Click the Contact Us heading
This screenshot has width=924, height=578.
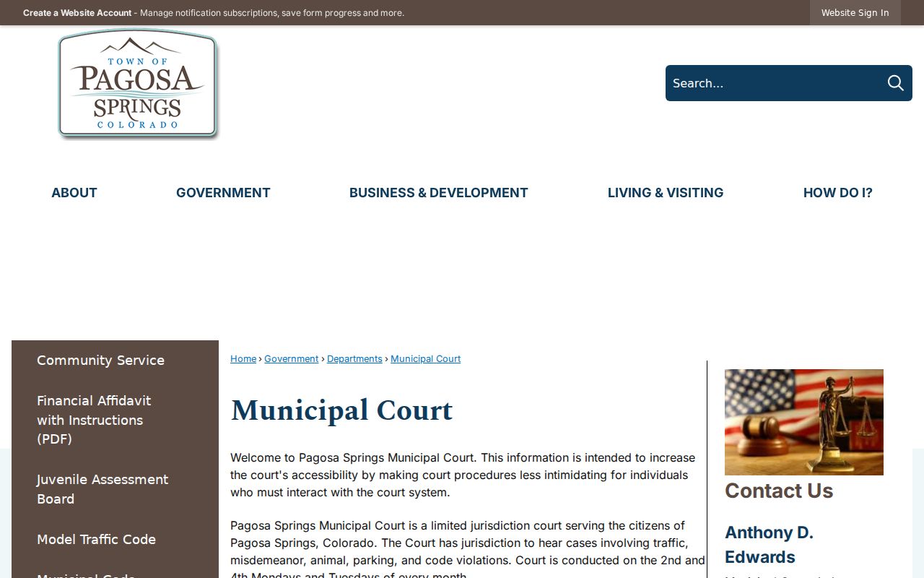pyautogui.click(x=779, y=491)
